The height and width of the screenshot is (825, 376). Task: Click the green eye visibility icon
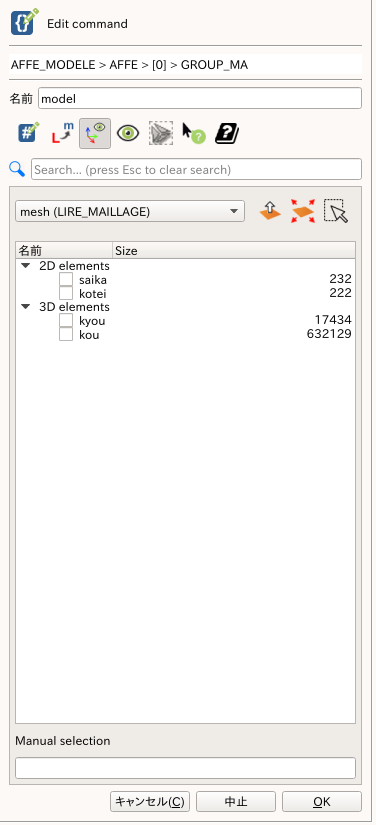pyautogui.click(x=128, y=133)
